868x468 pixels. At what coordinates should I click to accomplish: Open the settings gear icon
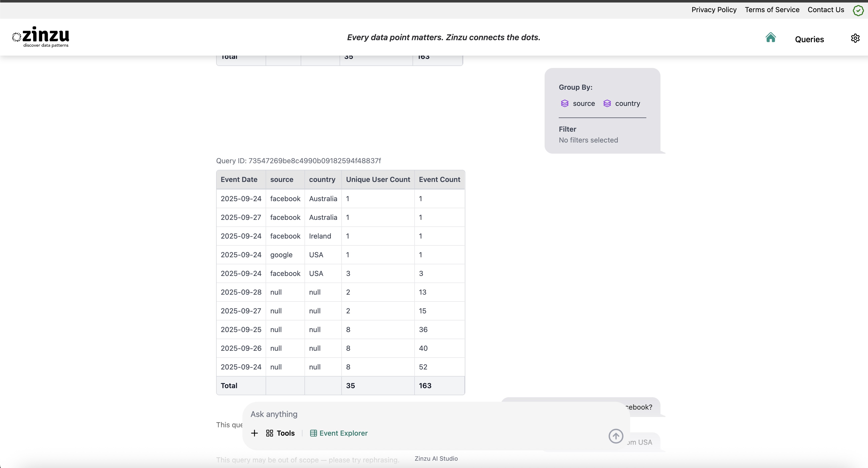[855, 38]
